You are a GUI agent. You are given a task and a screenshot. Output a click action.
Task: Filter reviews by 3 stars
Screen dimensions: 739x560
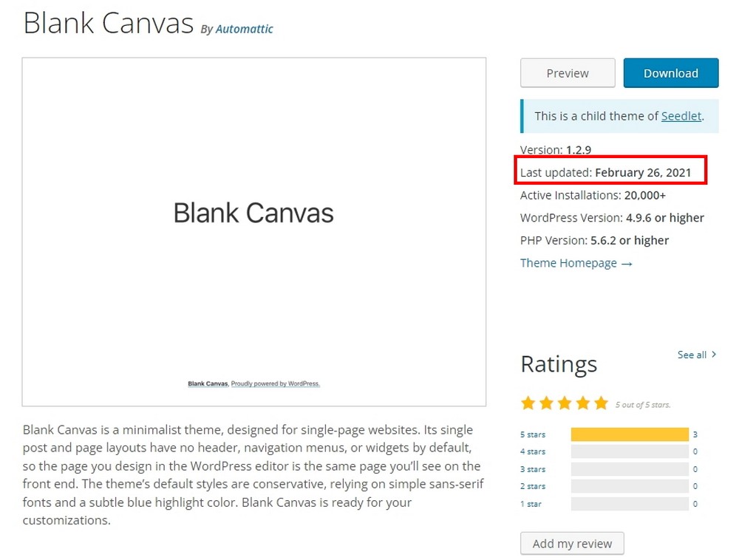[x=533, y=469]
